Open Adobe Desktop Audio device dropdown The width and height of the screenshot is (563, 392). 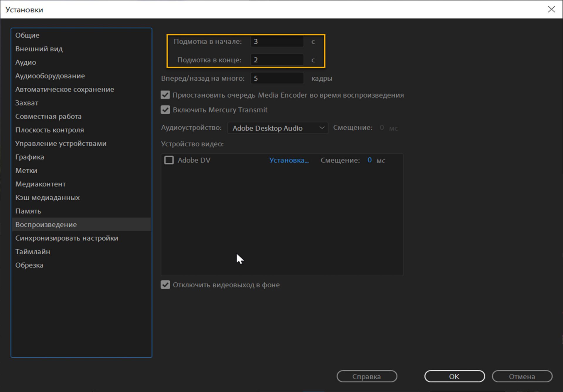click(x=277, y=128)
